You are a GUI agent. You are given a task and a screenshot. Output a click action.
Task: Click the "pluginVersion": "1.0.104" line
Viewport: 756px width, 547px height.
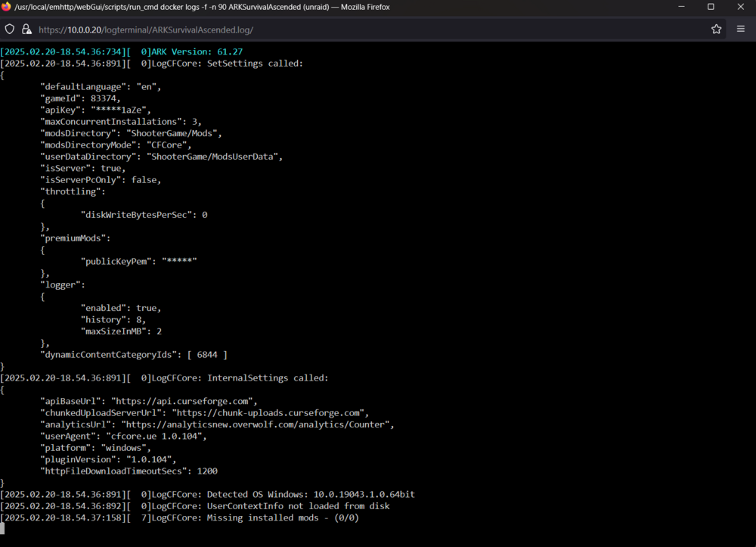coord(108,459)
